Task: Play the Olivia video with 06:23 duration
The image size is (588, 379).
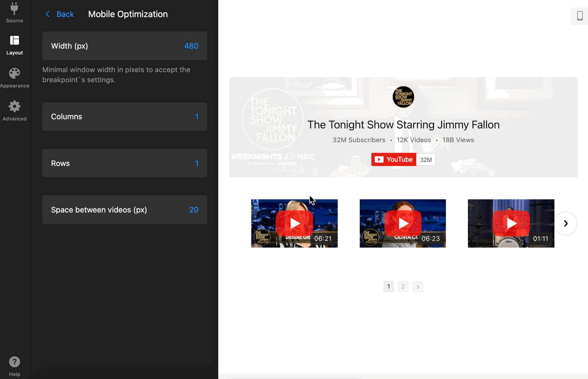Action: (403, 223)
